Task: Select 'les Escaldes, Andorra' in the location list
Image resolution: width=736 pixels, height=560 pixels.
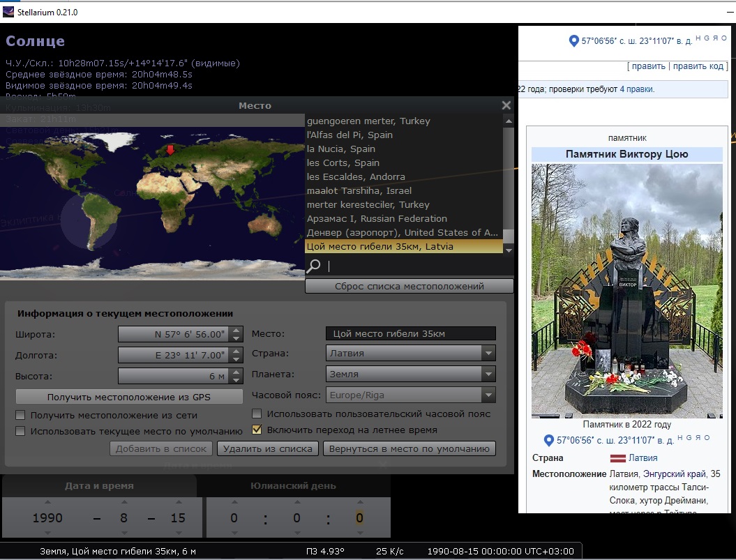Action: (404, 177)
